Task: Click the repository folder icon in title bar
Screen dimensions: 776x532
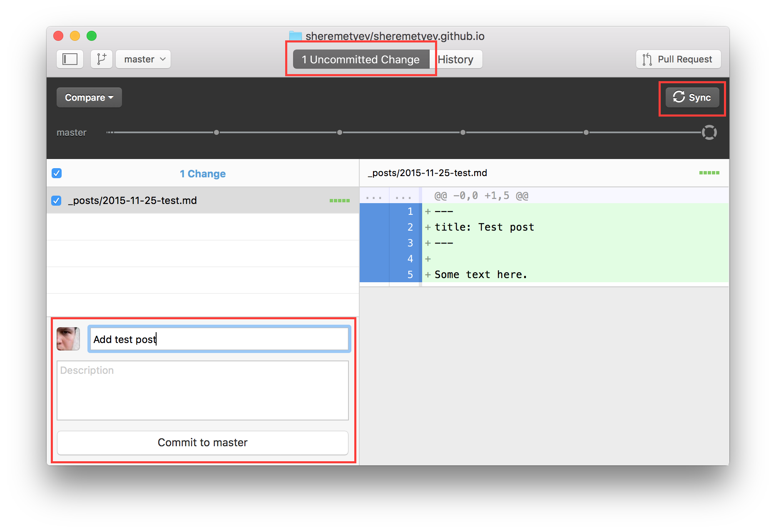Action: (x=296, y=36)
